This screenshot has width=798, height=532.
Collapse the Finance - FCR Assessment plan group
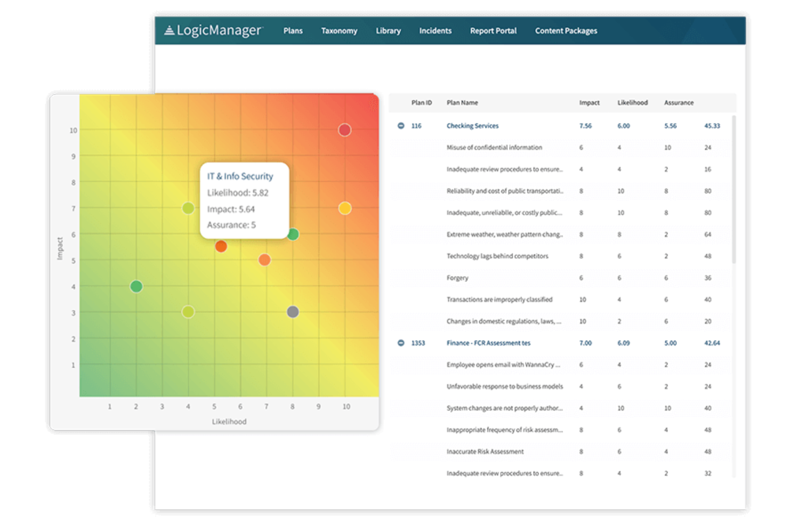point(401,343)
